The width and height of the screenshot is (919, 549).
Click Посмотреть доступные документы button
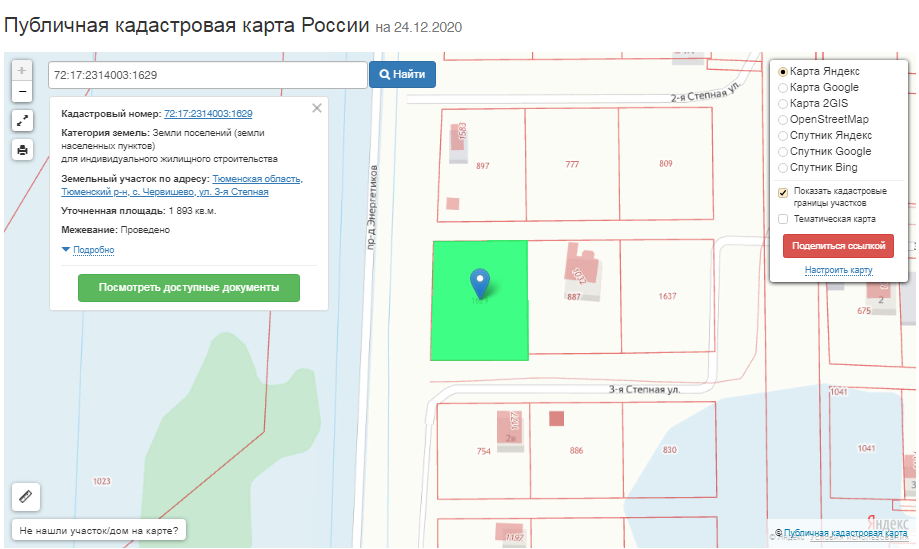point(189,288)
